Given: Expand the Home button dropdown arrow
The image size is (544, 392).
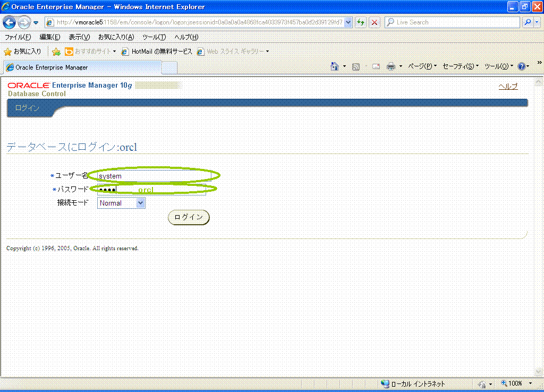Looking at the screenshot, I should pos(344,66).
